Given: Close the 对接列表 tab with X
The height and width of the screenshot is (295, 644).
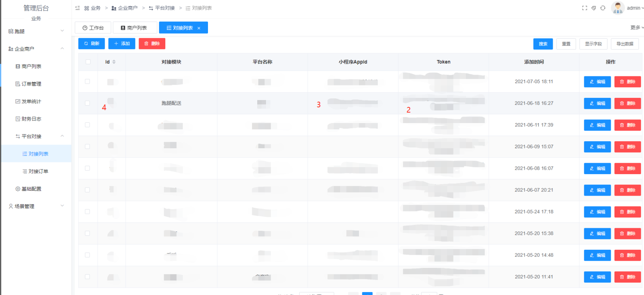Looking at the screenshot, I should tap(199, 28).
